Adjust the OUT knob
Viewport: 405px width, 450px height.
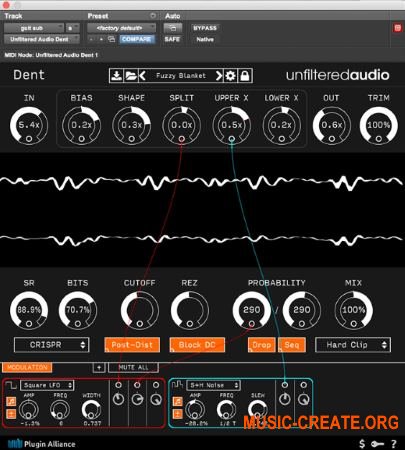tap(332, 126)
